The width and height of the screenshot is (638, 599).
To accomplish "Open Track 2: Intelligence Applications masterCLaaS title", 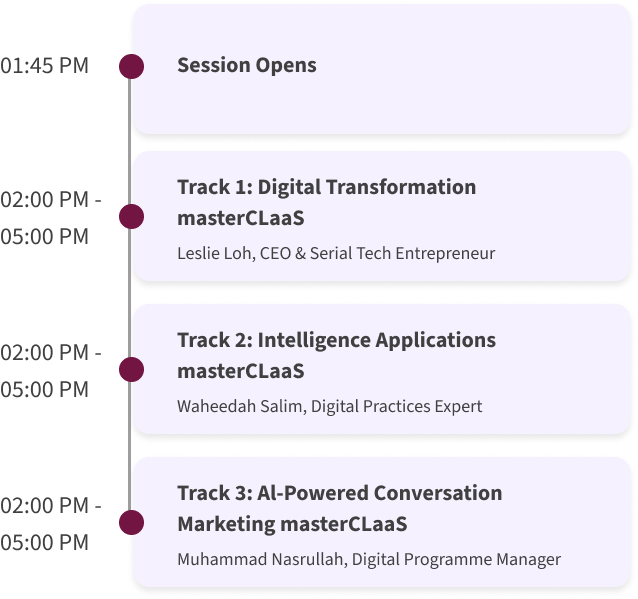I will 336,355.
